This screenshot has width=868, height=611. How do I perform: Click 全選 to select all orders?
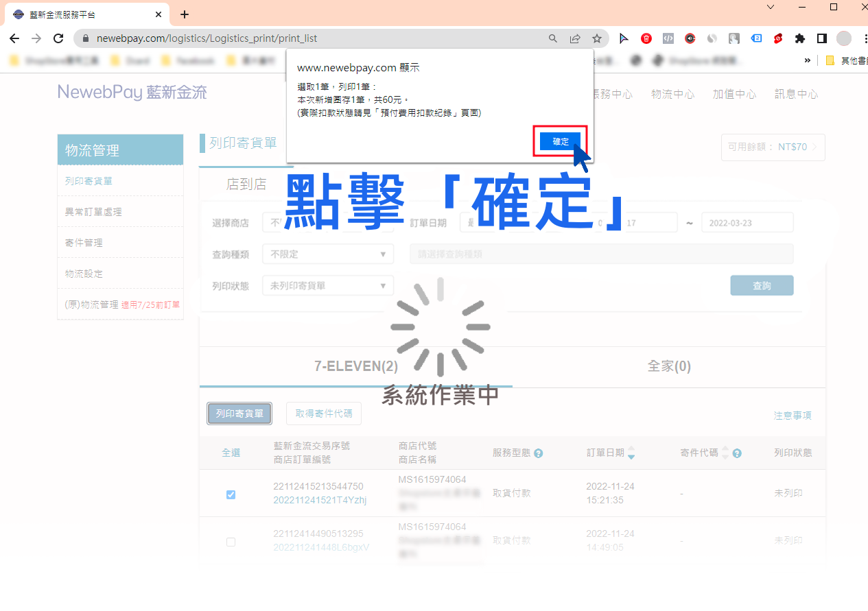click(x=231, y=453)
